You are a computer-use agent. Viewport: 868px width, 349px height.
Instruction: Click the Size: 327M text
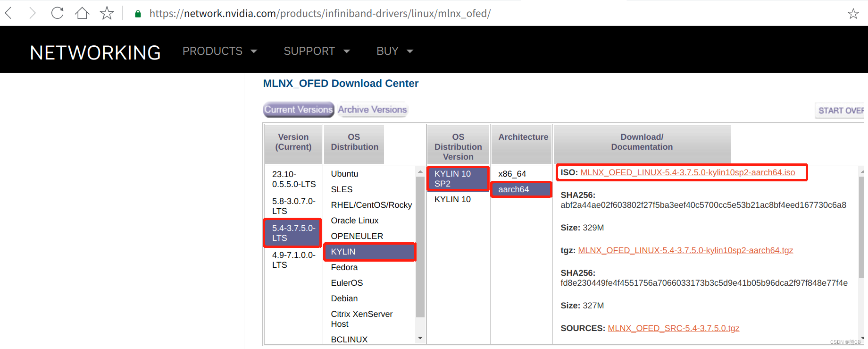tap(582, 306)
